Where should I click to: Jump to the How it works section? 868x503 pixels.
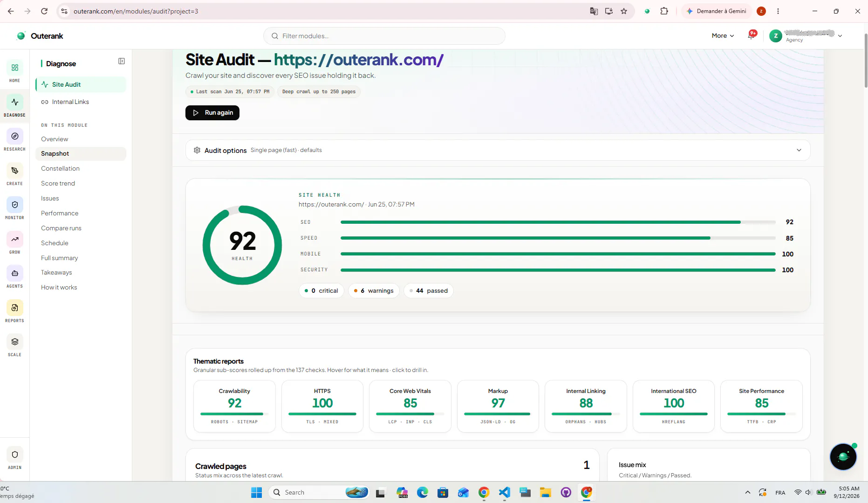(59, 288)
